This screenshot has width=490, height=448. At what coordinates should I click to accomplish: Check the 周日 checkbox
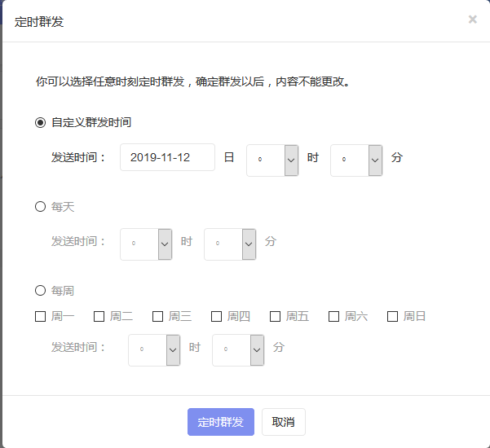[392, 316]
